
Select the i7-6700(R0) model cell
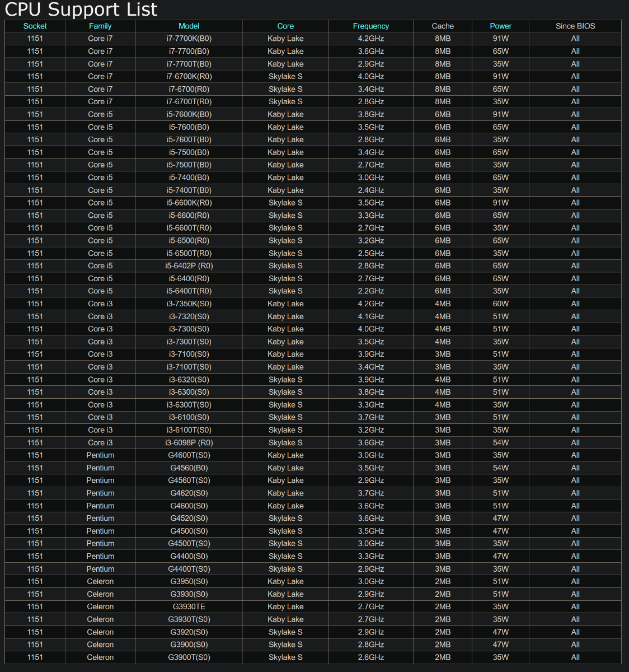(189, 89)
